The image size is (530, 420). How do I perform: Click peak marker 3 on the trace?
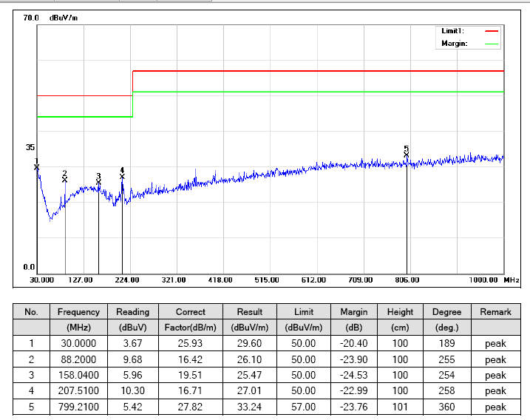(98, 181)
